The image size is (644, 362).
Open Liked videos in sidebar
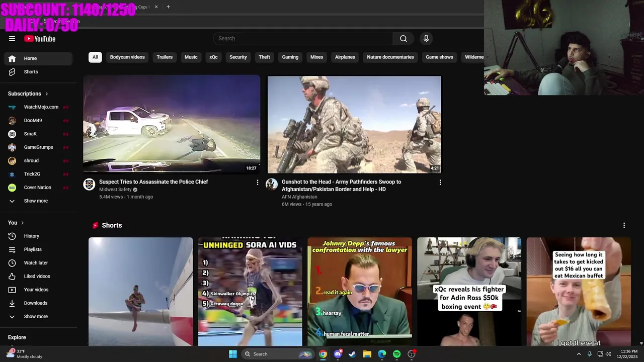pos(38,277)
